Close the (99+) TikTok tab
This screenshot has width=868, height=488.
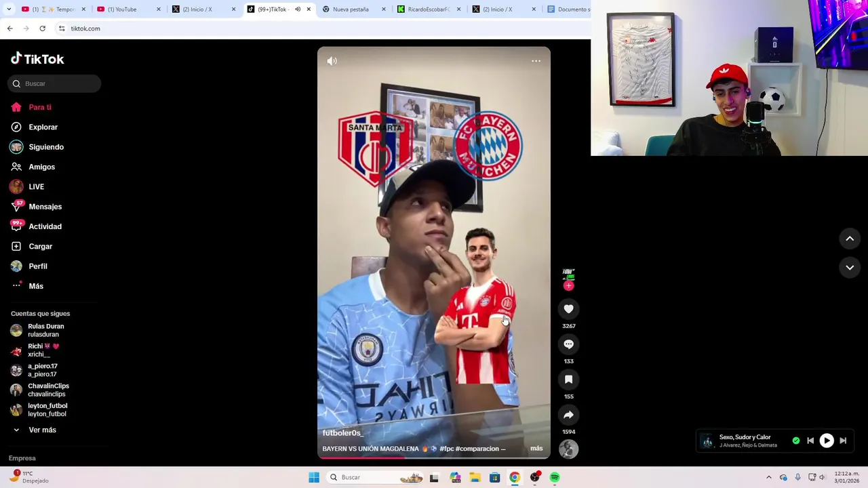tap(309, 9)
